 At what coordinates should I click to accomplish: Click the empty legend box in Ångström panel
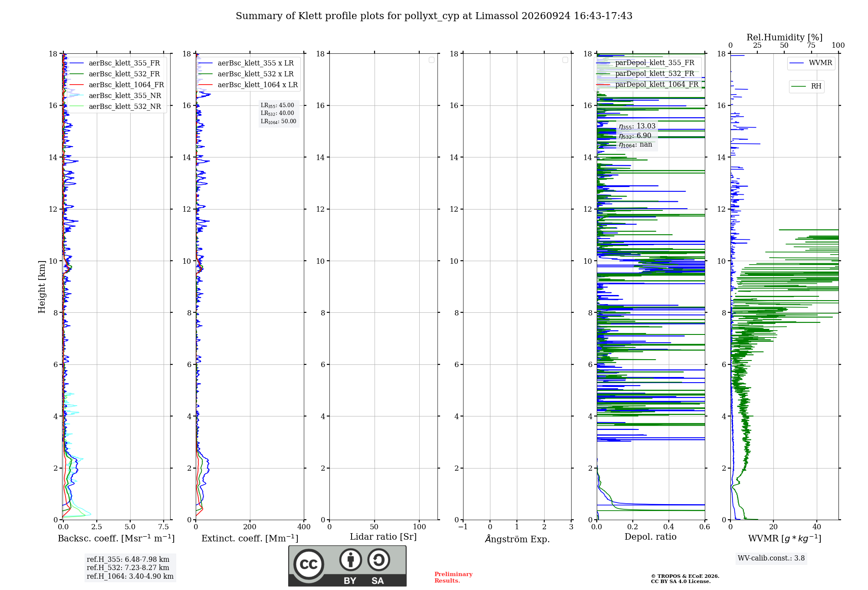(565, 60)
